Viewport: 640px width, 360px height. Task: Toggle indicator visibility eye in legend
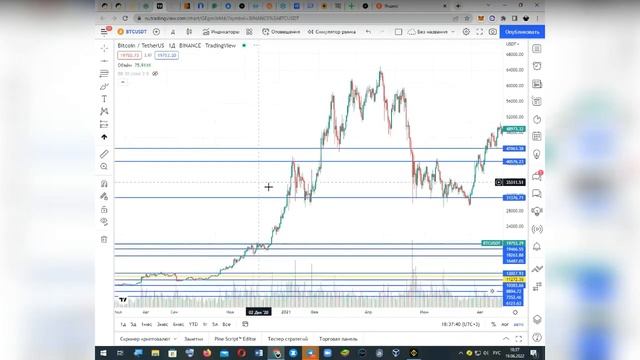click(155, 74)
